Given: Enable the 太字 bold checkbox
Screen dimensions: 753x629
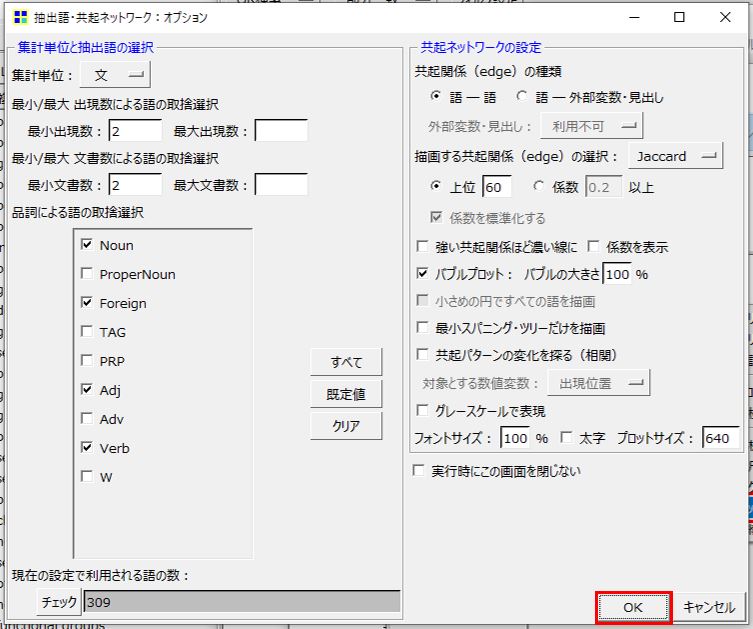Looking at the screenshot, I should click(566, 437).
